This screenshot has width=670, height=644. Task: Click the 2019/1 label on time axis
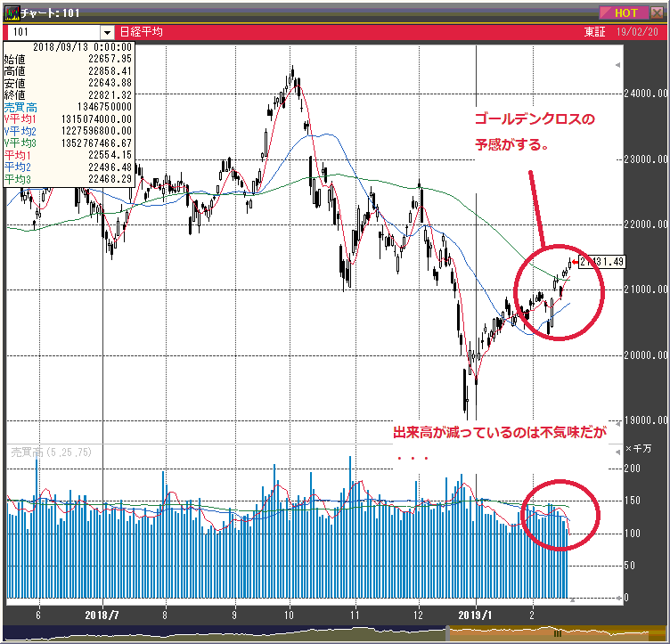475,615
